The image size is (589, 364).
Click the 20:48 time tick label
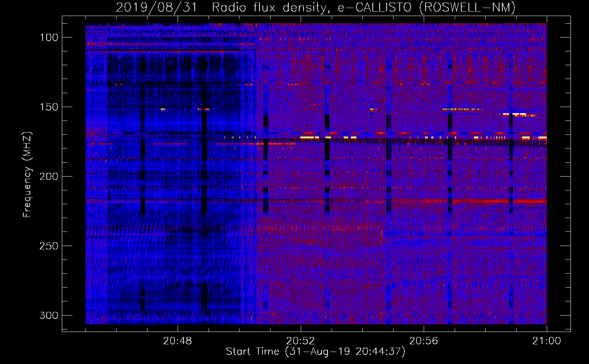tap(177, 341)
